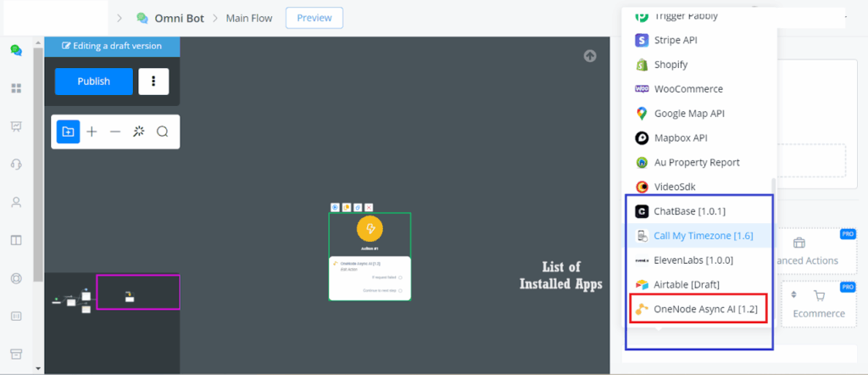
Task: Open the dashboard grid sidebar icon
Action: (x=15, y=88)
